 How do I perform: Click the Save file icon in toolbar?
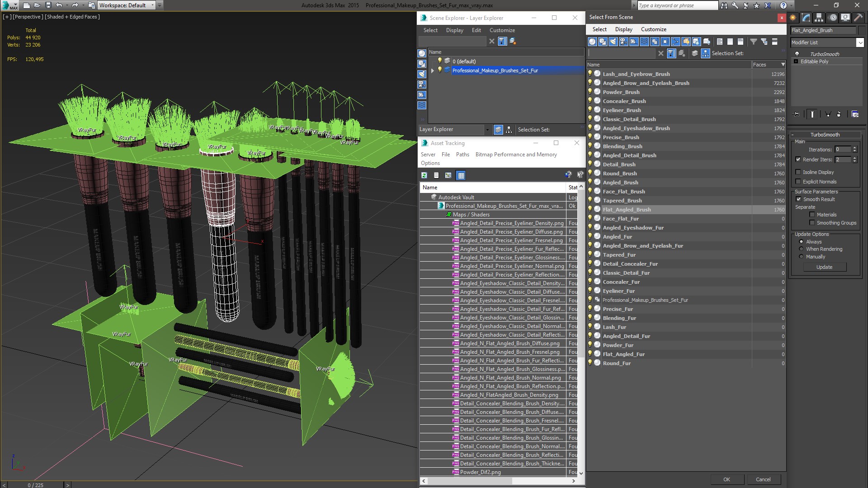point(48,5)
